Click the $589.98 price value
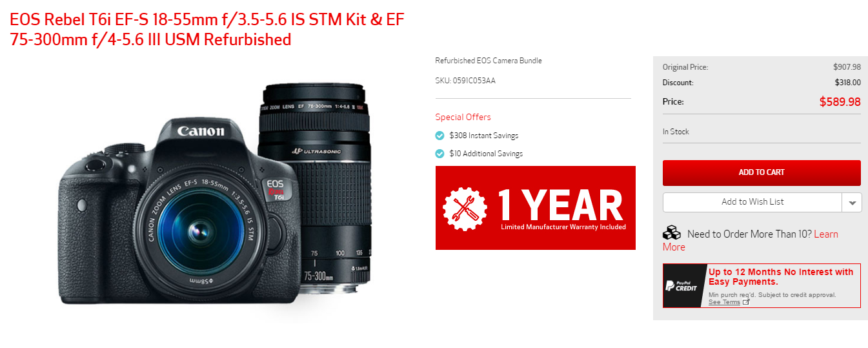Viewport: 868px width, 348px height. (x=840, y=101)
